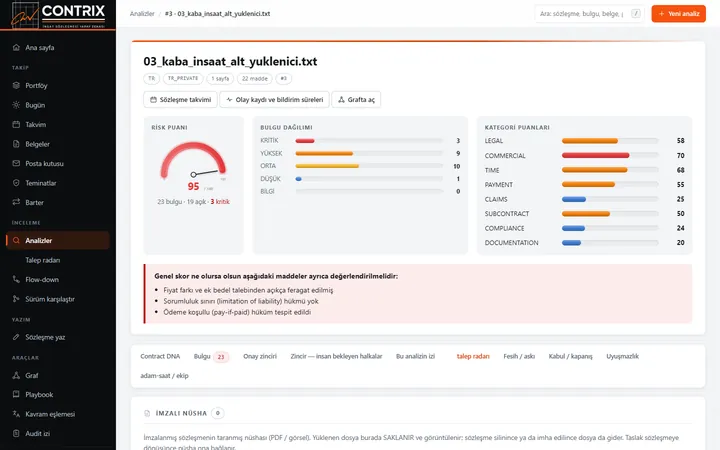The height and width of the screenshot is (450, 720).
Task: Select the Bugün sun icon
Action: tap(16, 105)
